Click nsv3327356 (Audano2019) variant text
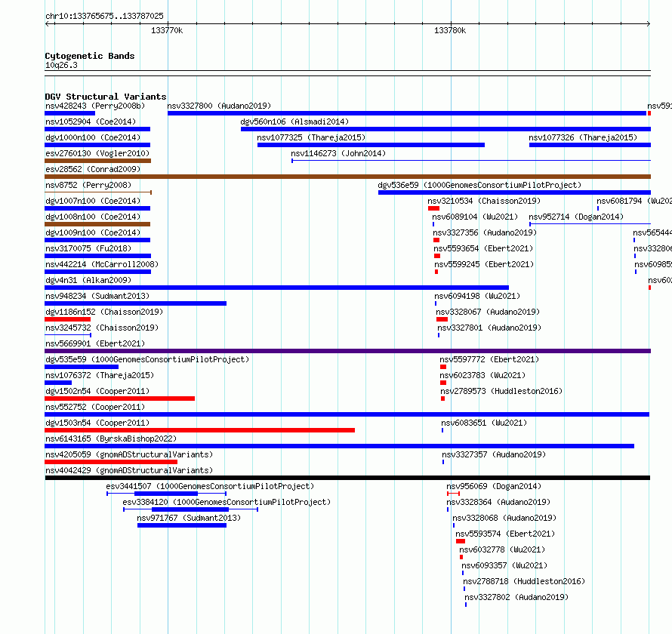 485,232
